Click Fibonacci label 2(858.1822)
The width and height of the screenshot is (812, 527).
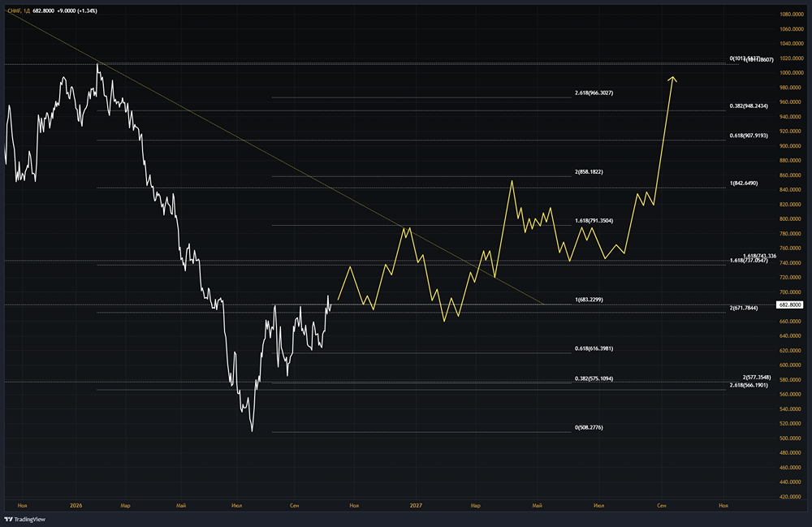coord(589,172)
